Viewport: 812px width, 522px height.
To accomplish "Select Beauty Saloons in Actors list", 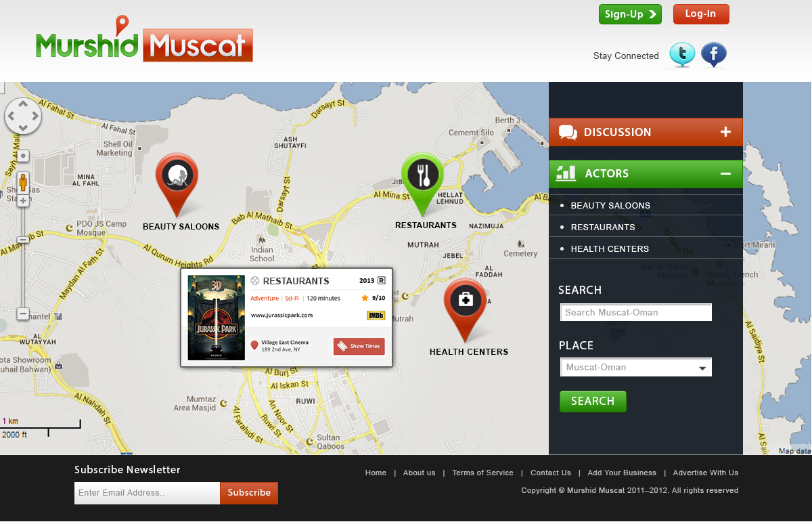I will coord(610,205).
